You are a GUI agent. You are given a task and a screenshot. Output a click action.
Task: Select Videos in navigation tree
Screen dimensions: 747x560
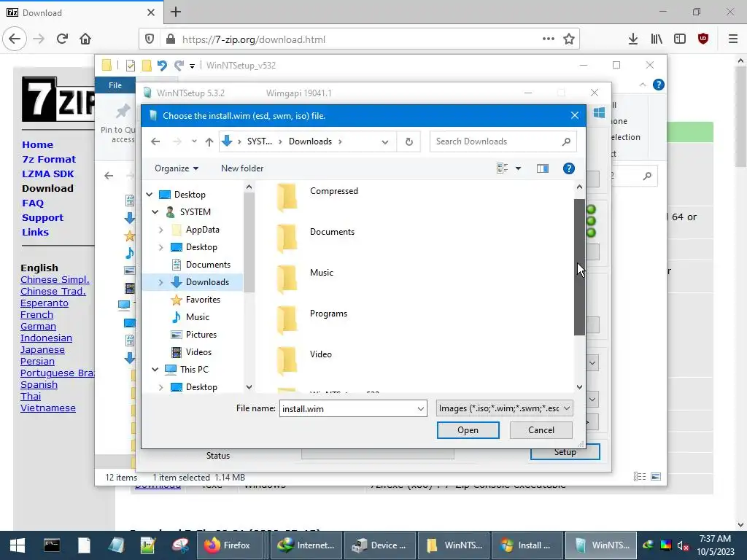(198, 352)
